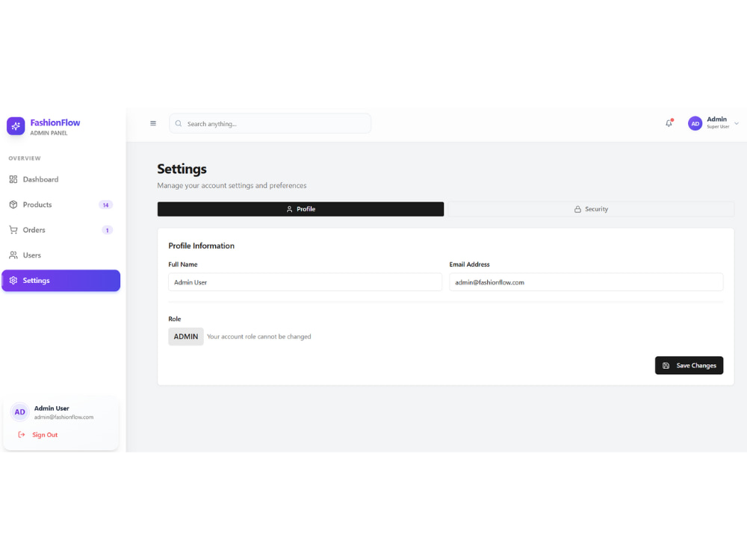
Task: Click Sign Out link
Action: coord(45,435)
